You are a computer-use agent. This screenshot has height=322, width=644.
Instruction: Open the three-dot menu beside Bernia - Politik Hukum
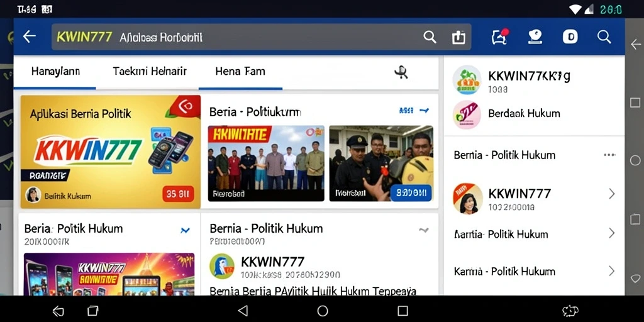(609, 155)
